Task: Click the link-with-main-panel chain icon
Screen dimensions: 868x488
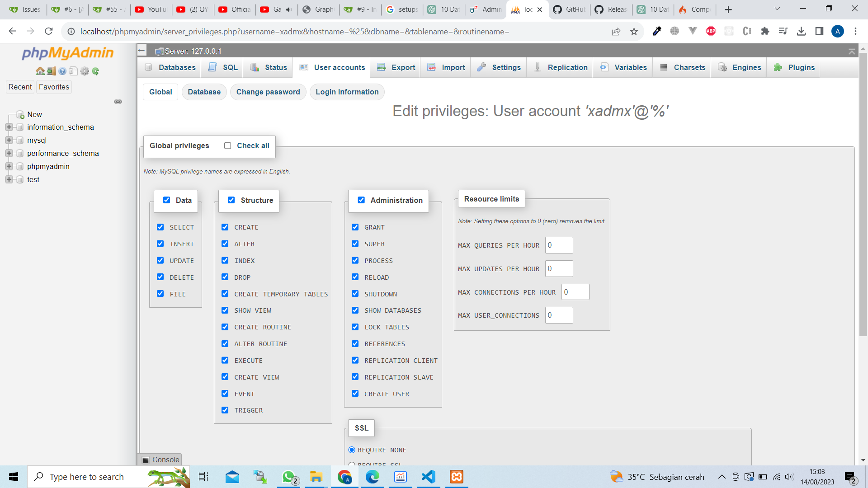Action: (118, 102)
